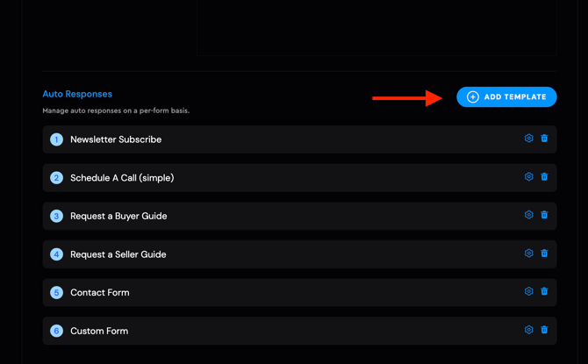The width and height of the screenshot is (588, 364).
Task: Delete the Custom Form auto response
Action: (544, 330)
